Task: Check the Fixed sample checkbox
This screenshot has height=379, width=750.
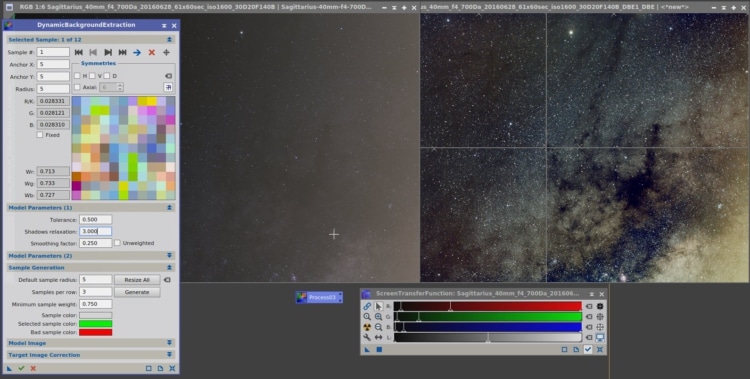Action: (x=40, y=135)
